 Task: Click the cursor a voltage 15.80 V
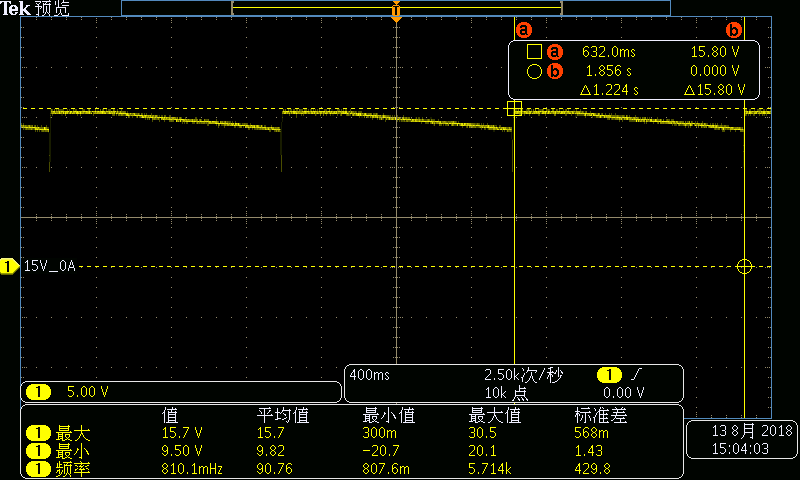click(715, 52)
